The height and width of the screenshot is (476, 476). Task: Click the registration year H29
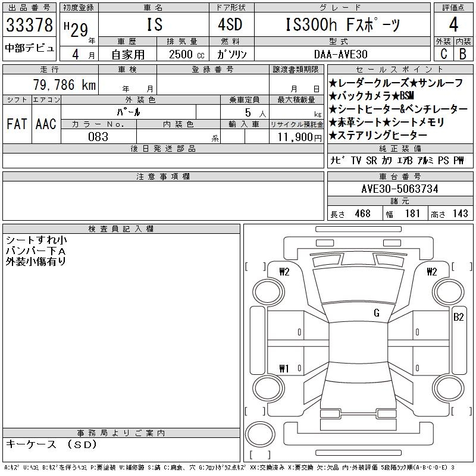coord(76,29)
